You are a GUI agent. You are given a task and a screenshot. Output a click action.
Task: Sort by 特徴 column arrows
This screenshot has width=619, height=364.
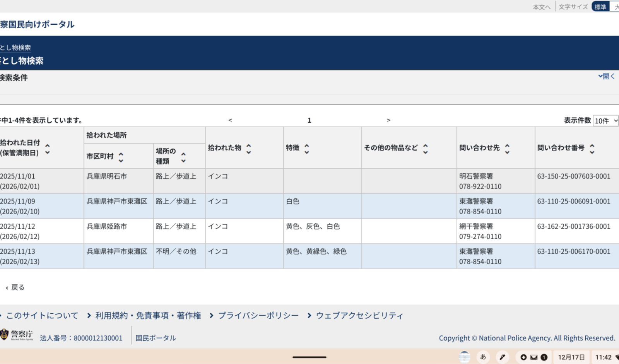click(x=307, y=149)
